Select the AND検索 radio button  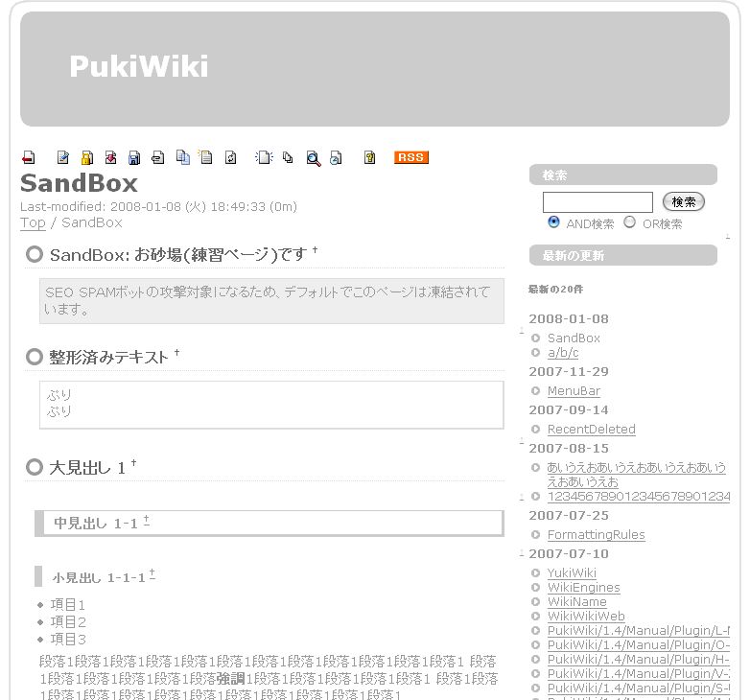tap(553, 222)
